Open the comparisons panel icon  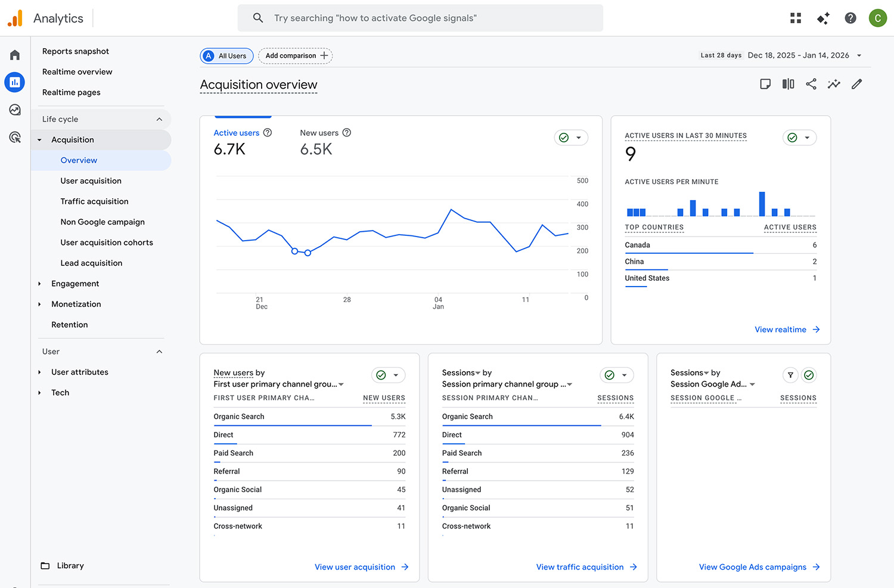click(x=788, y=84)
